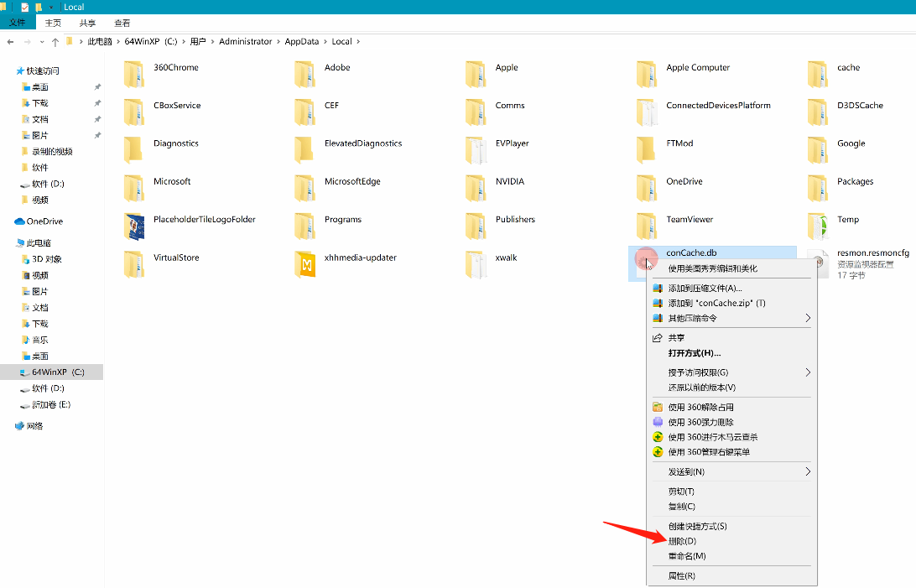Select the ConnectedDevicesPlatform folder icon
The height and width of the screenshot is (588, 916).
coord(647,112)
